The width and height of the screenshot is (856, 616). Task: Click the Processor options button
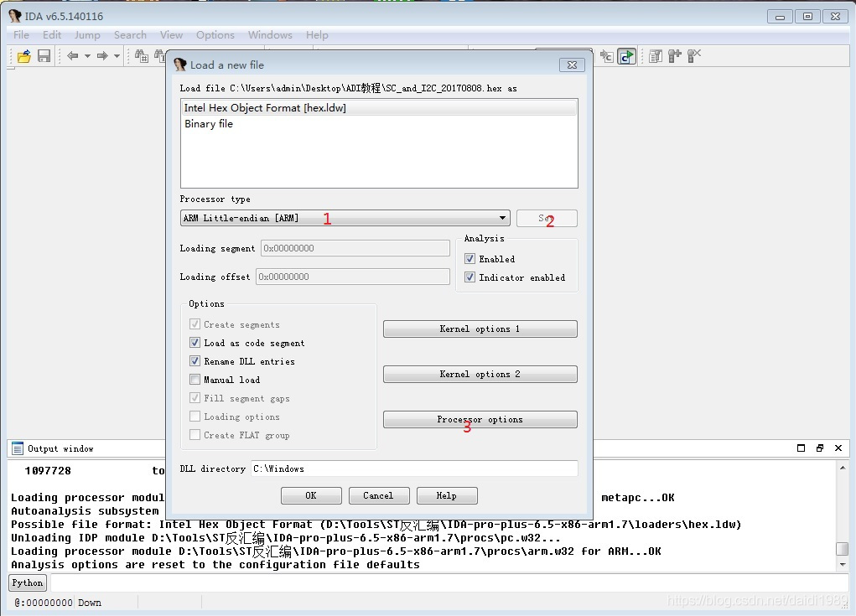tap(480, 419)
